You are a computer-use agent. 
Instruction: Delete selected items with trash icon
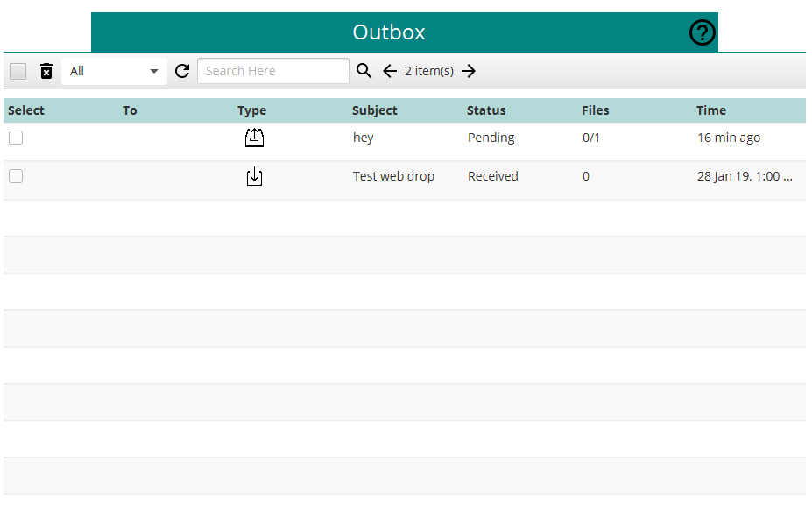[x=46, y=71]
